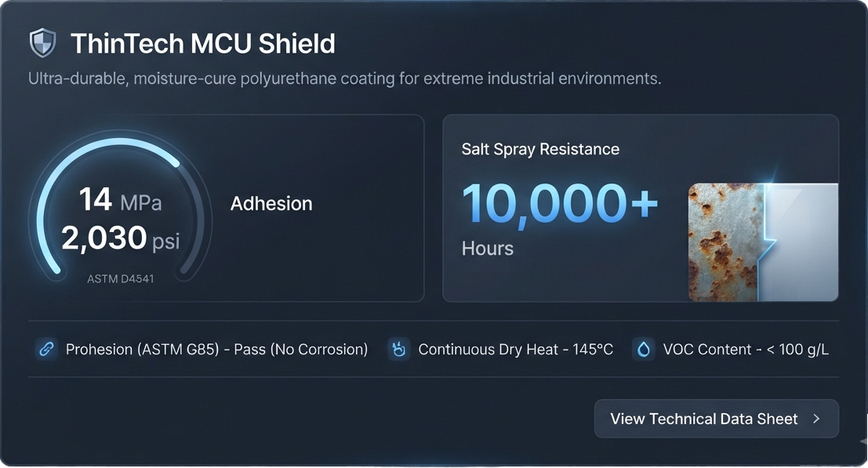The width and height of the screenshot is (868, 468).
Task: Select the rusted metal comparison image
Action: click(x=763, y=242)
